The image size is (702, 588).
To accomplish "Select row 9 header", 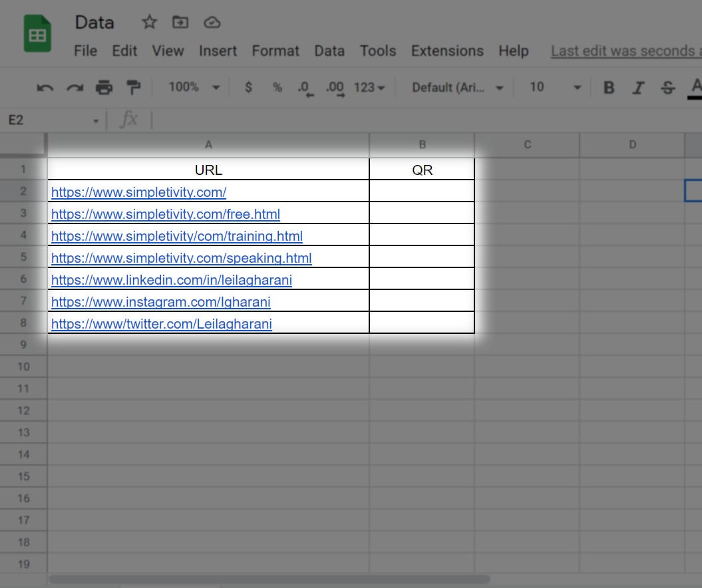I will [23, 345].
